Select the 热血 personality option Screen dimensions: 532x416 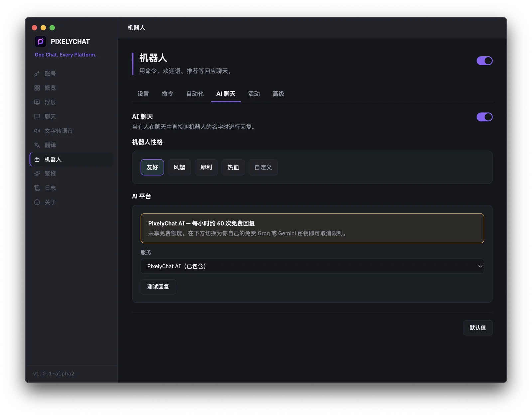(233, 167)
